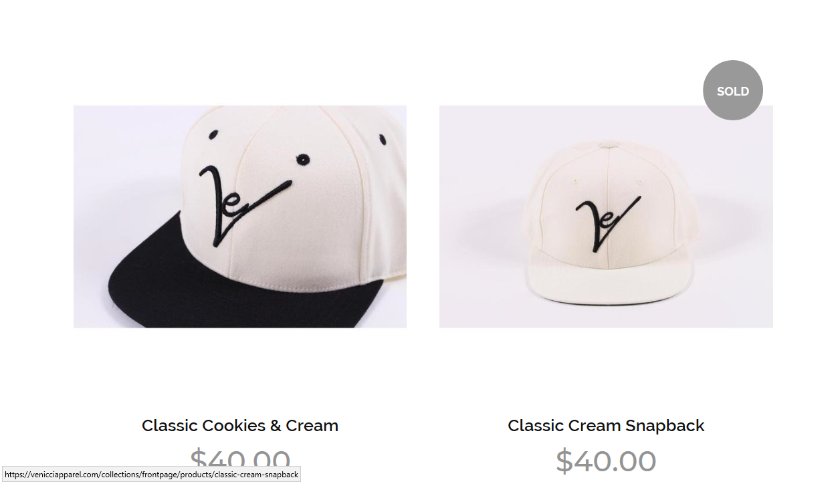Open the Classic Cream Snapback title link
Screen dimensions: 840x504
606,426
